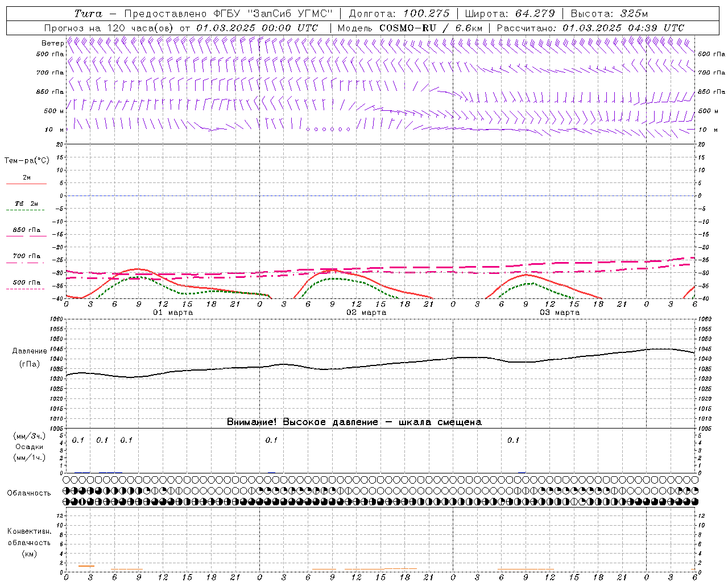Viewport: 728px width, 582px height.
Task: Click the "Модель COSMO-RU / 6.6км" text
Action: (410, 28)
